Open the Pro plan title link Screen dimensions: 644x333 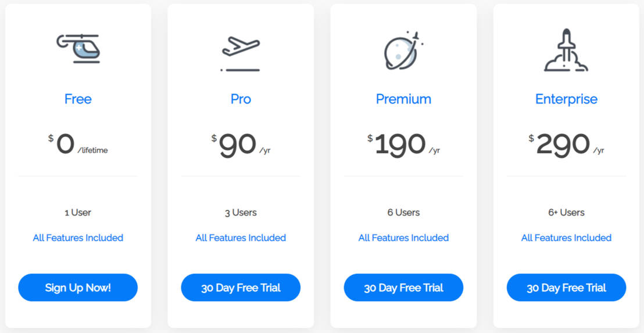241,99
